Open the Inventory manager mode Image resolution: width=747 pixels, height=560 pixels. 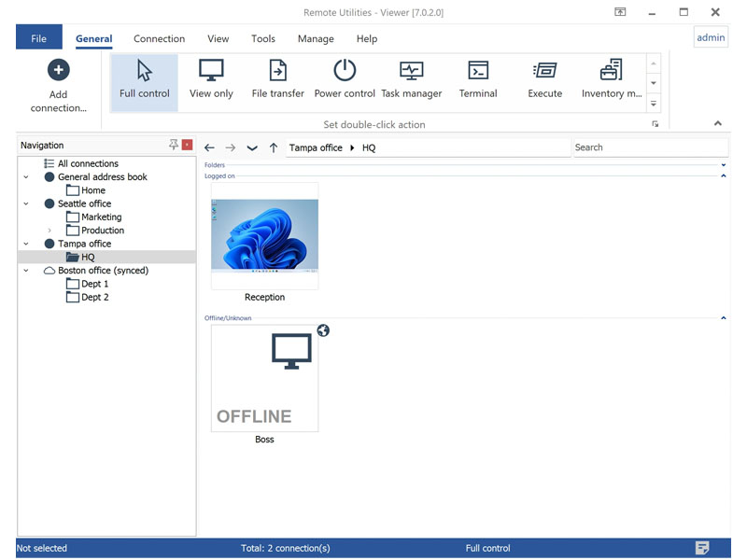610,81
